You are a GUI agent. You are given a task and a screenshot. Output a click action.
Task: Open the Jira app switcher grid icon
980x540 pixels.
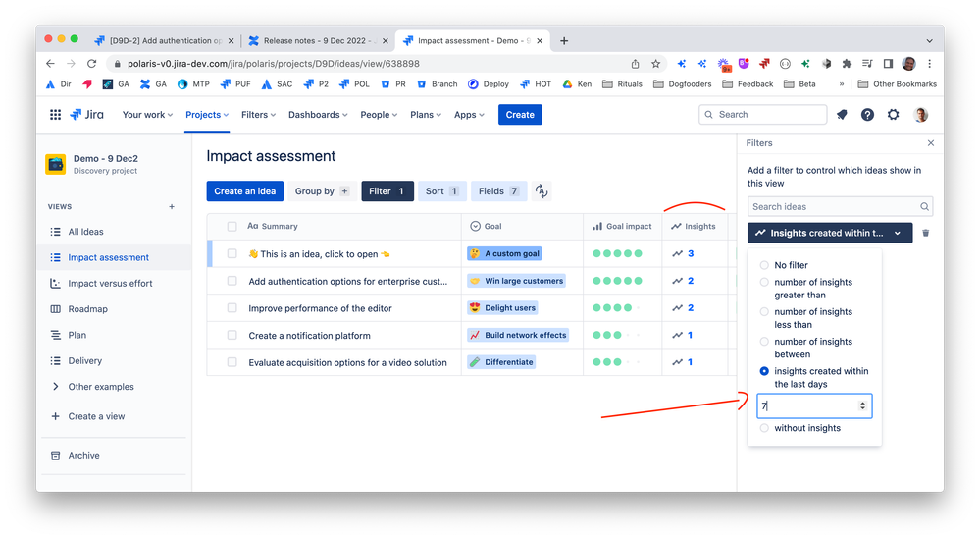tap(55, 115)
